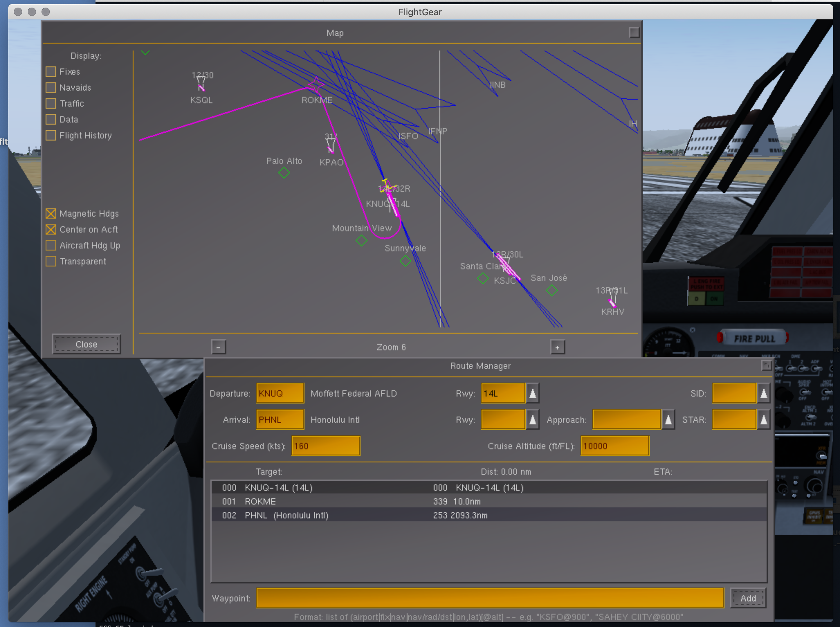Screen dimensions: 840x627
Task: Click the ROKME waypoint star on map
Action: pyautogui.click(x=315, y=85)
